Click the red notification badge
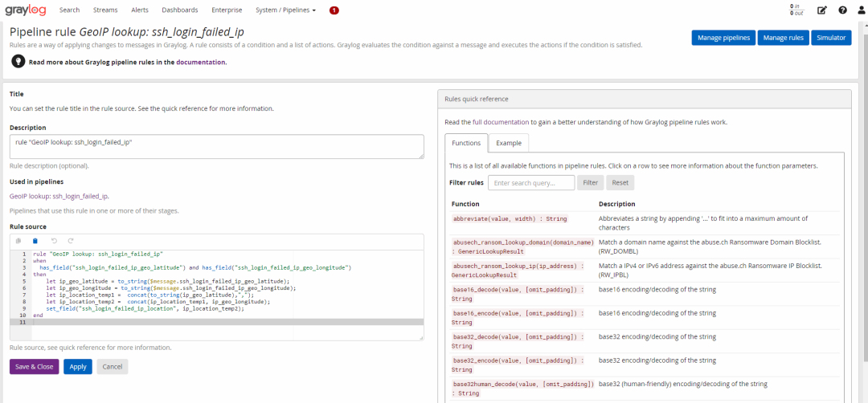868x403 pixels. click(334, 10)
